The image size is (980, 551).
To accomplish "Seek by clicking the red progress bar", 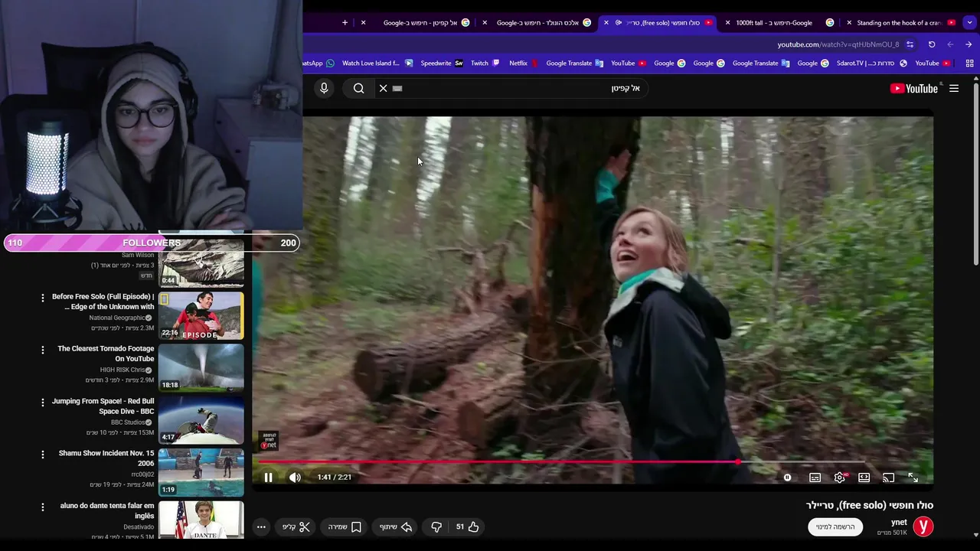I will point(498,462).
